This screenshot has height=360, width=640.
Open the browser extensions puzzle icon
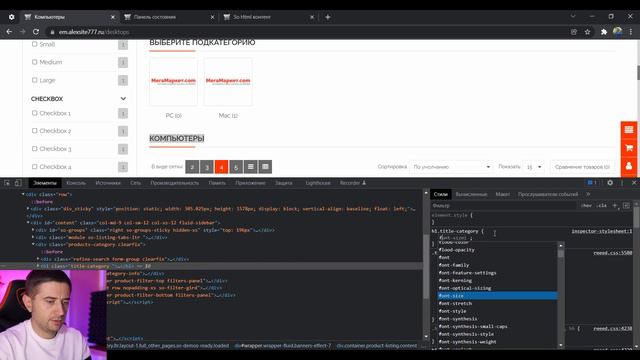(604, 32)
